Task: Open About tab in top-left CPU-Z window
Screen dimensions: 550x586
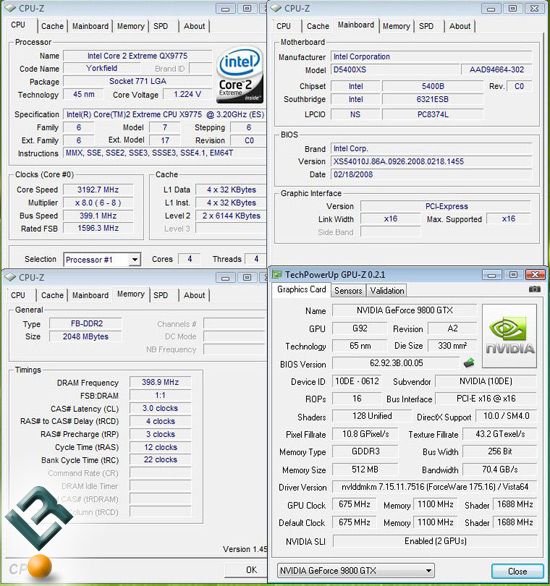Action: [194, 26]
